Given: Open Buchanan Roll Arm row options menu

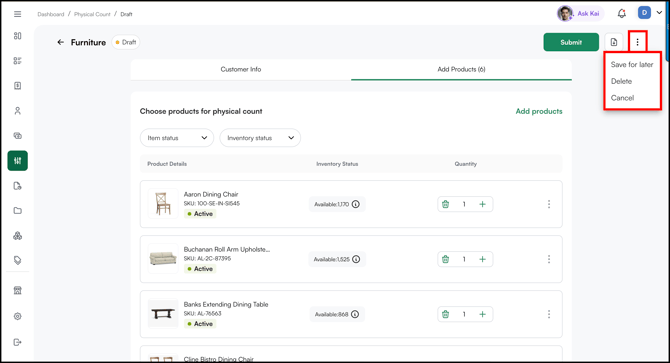Looking at the screenshot, I should pos(549,259).
